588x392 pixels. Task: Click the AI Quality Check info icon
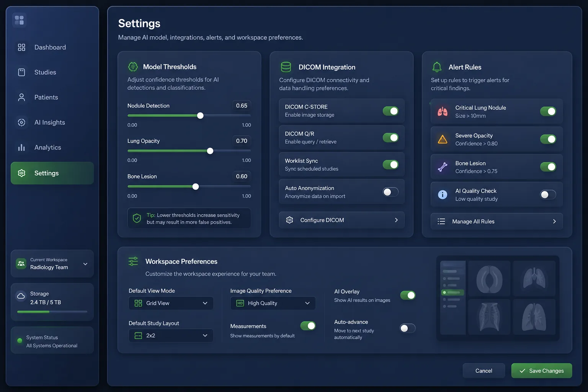click(x=443, y=194)
